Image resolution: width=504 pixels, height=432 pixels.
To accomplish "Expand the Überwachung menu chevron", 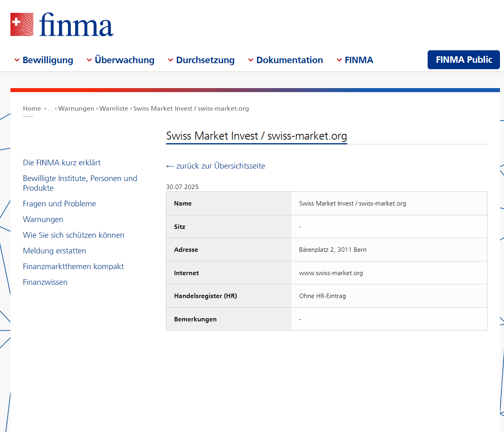I will point(89,60).
